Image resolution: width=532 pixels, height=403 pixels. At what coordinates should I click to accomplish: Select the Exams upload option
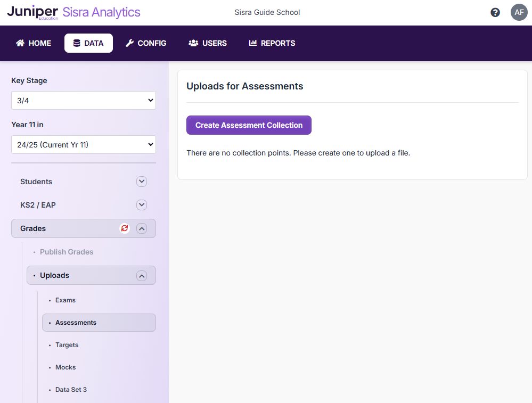(65, 300)
